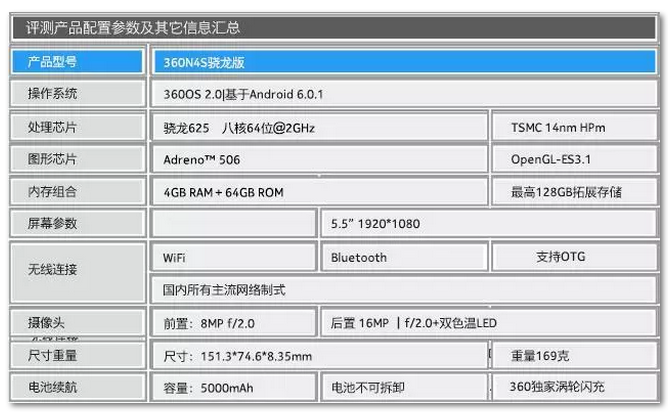Click the TSMC 14nm HPm cell
This screenshot has height=412, width=672.
[x=575, y=128]
